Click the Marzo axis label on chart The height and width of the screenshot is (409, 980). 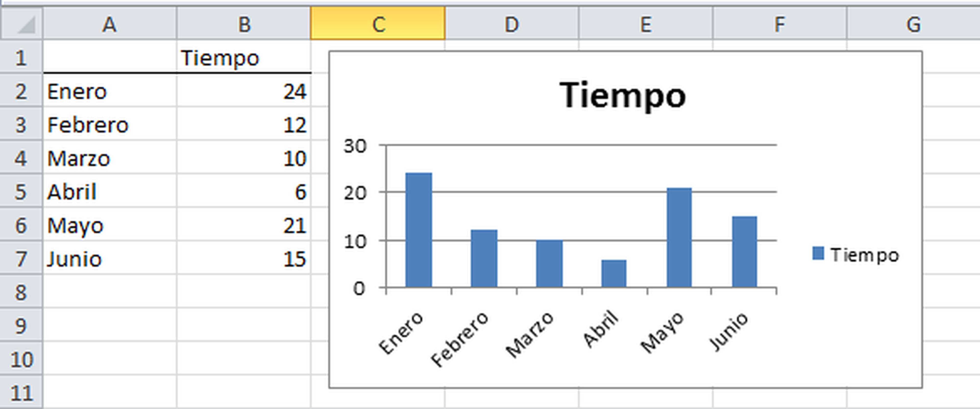530,335
